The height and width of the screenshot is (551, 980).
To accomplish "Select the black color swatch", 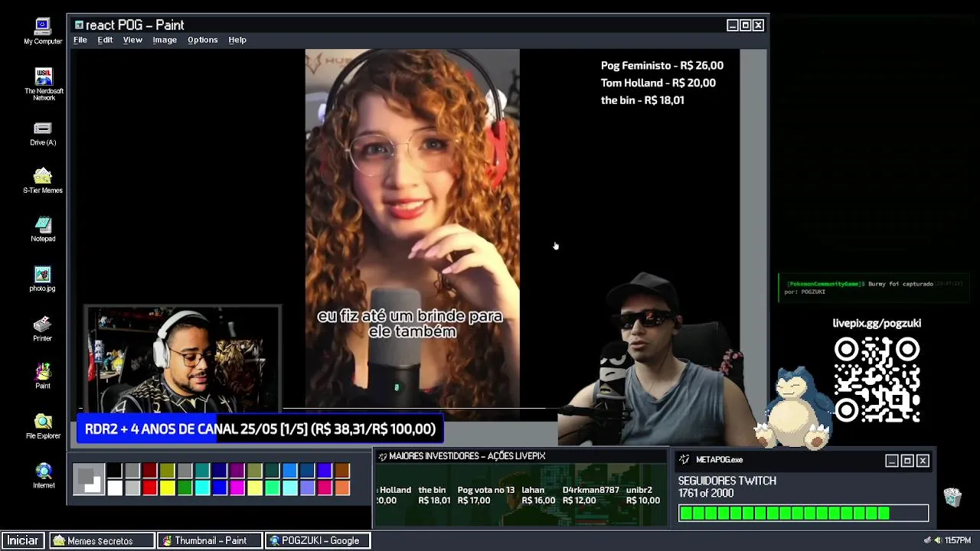I will (114, 470).
